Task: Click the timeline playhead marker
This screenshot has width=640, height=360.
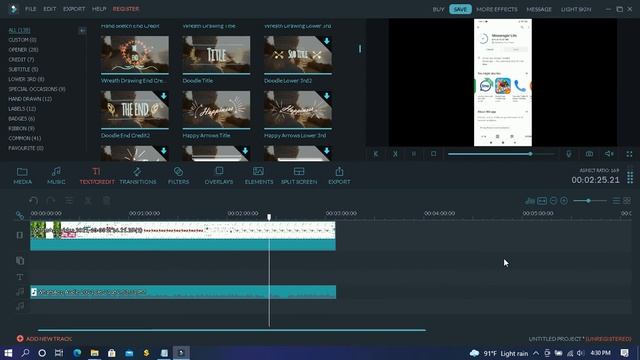Action: click(269, 217)
